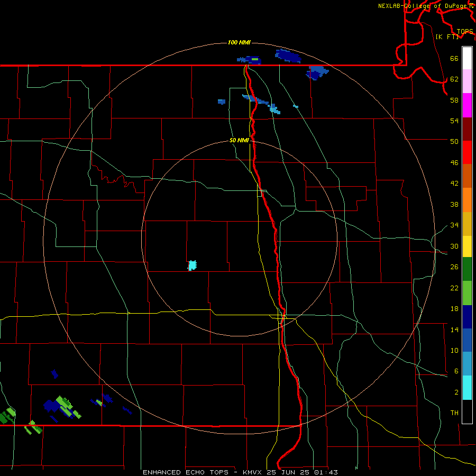Click the 'KMVX' radar site identifier
This screenshot has width=476, height=476.
point(252,472)
